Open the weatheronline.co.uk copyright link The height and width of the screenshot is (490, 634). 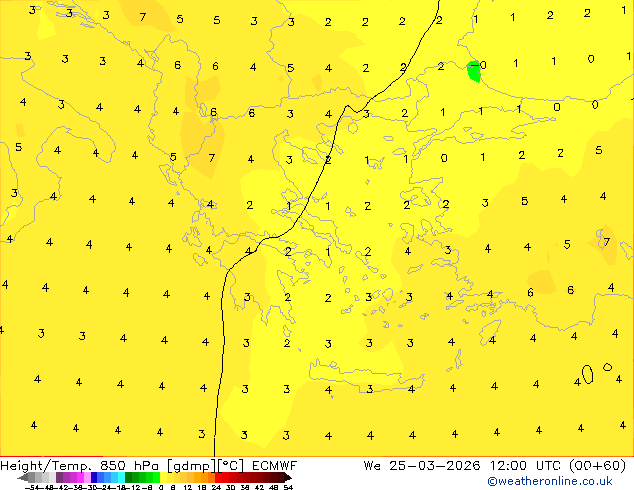[550, 481]
